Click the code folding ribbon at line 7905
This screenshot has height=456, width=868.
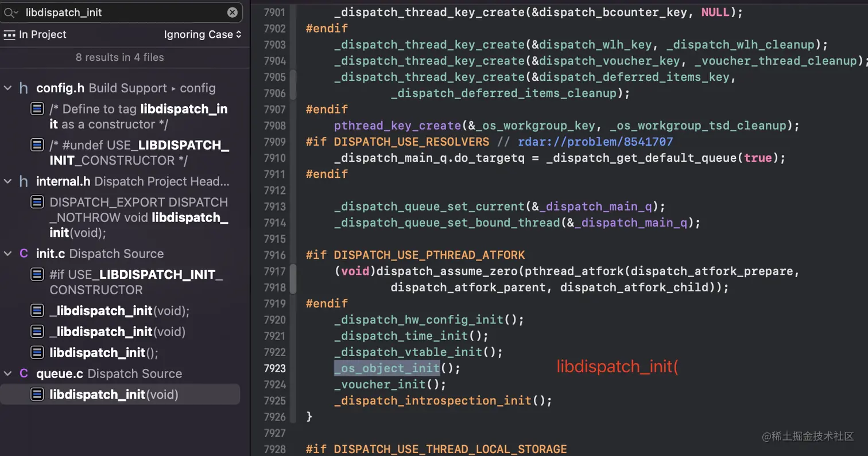[x=293, y=85]
